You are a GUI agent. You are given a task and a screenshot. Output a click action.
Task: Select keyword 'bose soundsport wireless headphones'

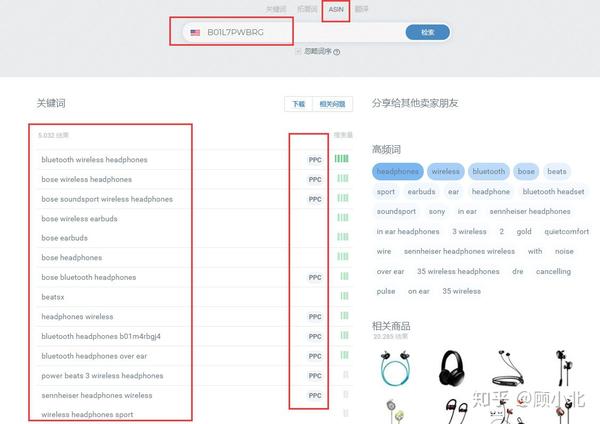pyautogui.click(x=107, y=199)
